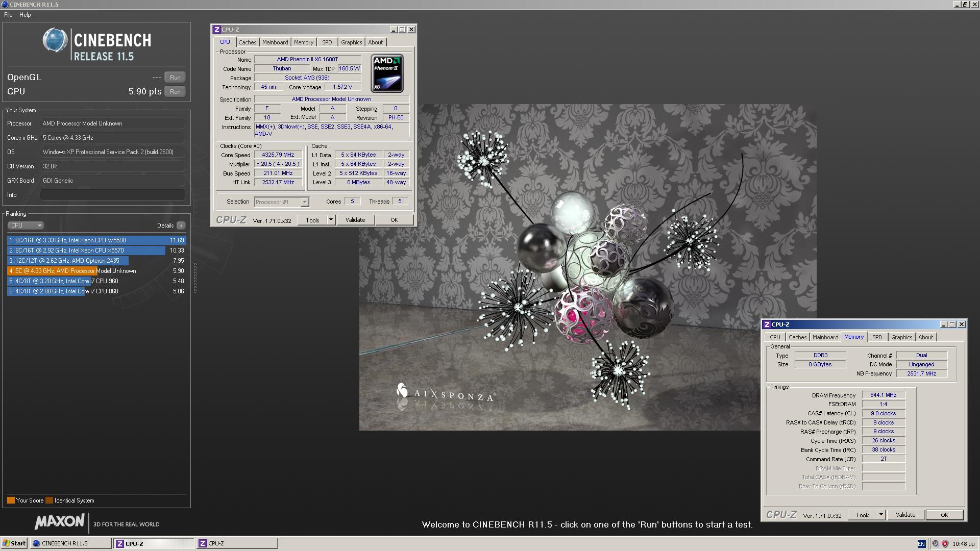The image size is (980, 551).
Task: Click the AMD Phenom II processor logo
Action: coord(387,73)
